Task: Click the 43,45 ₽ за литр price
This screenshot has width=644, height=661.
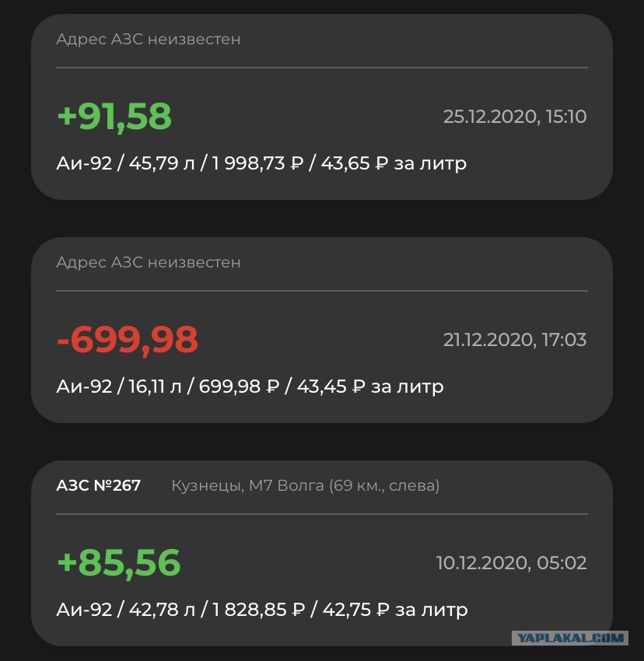Action: (370, 386)
